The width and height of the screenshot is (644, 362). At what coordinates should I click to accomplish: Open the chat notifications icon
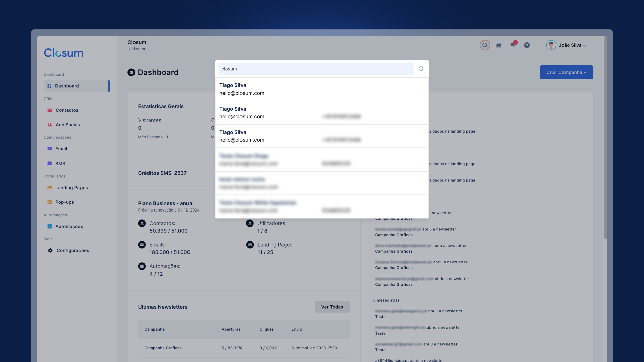click(x=513, y=44)
